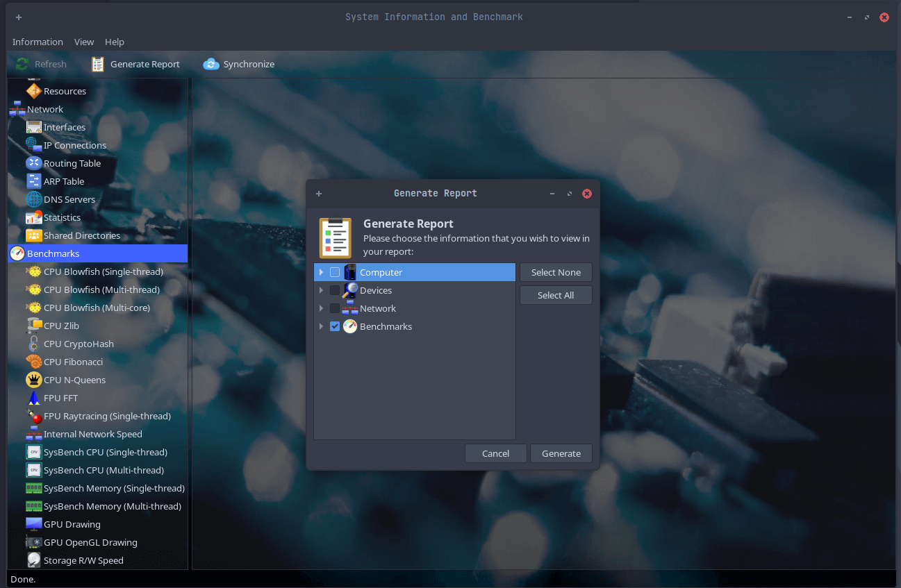901x588 pixels.
Task: Uncheck the Benchmarks checkbox
Action: 335,326
